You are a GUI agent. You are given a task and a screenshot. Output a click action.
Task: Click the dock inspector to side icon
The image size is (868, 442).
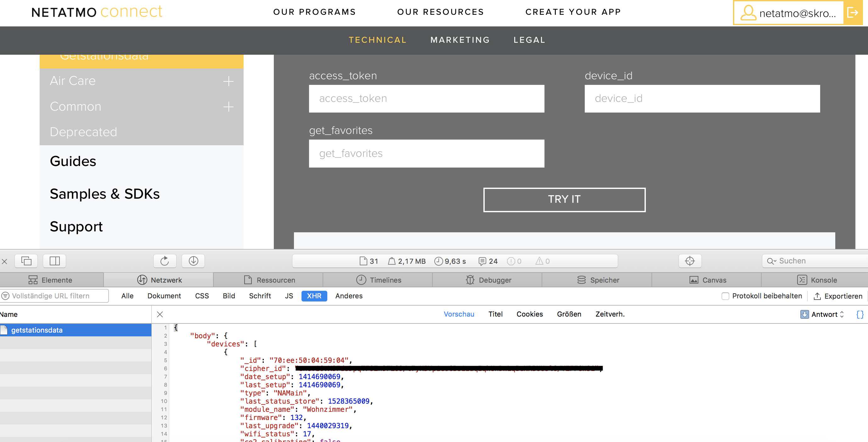click(x=54, y=261)
